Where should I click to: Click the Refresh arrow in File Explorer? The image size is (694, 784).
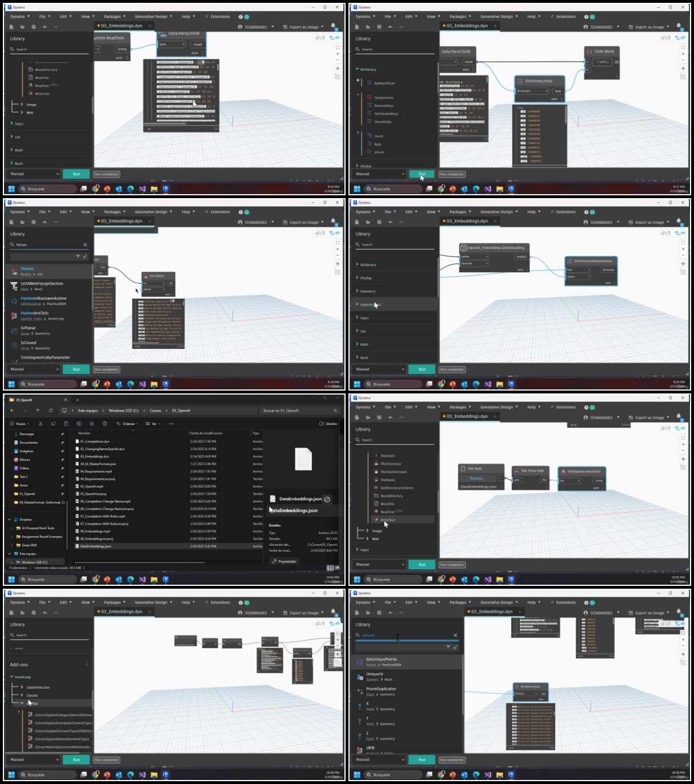click(51, 411)
